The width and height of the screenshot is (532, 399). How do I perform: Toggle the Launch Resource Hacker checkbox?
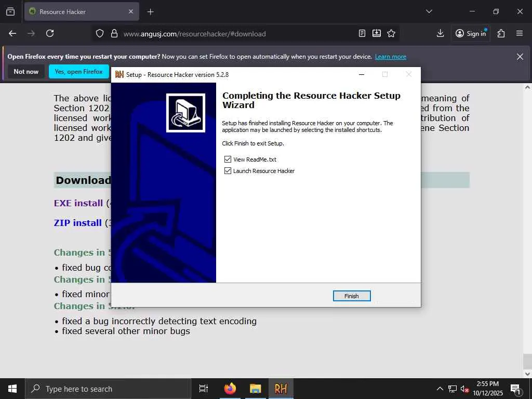[x=228, y=170]
